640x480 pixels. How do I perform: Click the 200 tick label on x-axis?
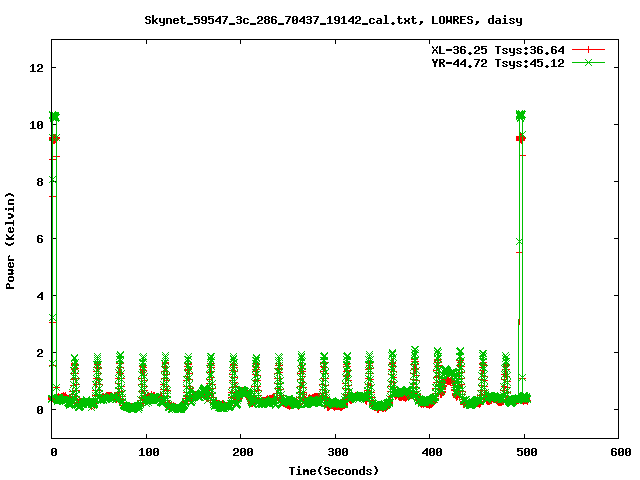tap(241, 452)
